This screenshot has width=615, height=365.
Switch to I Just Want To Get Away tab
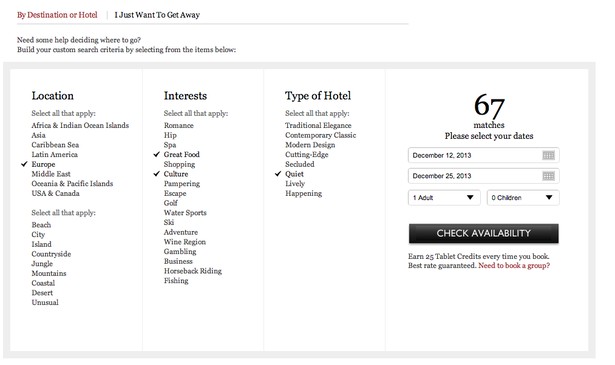[x=157, y=15]
